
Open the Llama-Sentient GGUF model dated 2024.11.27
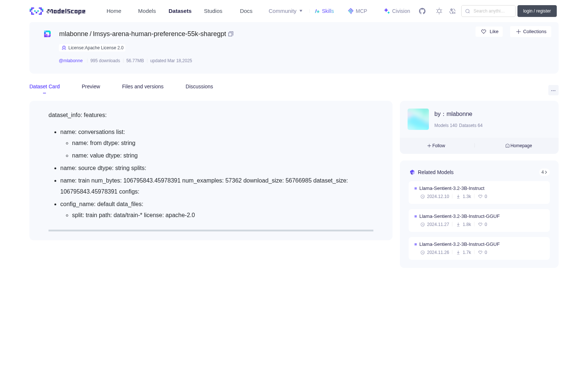coord(479,220)
